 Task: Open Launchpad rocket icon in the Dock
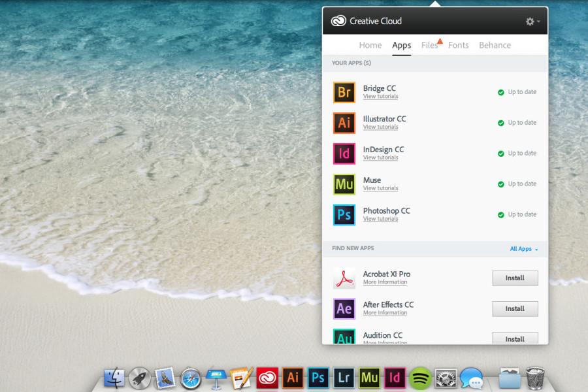coord(140,378)
